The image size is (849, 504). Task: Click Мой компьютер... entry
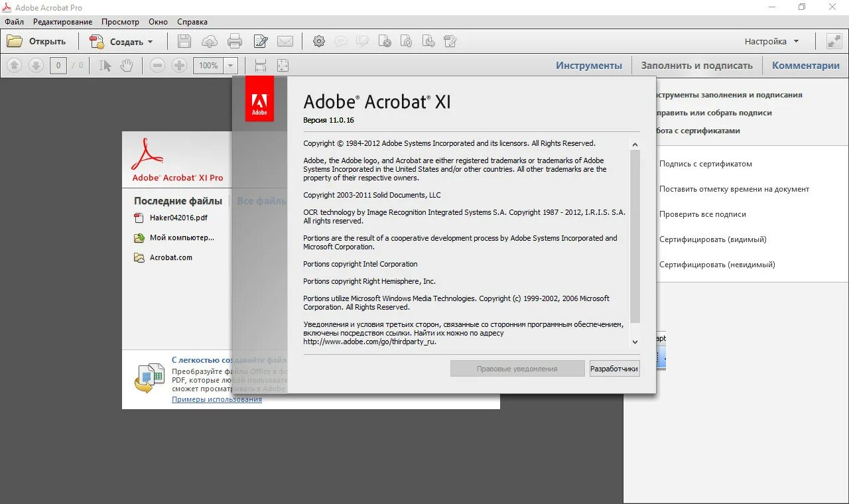174,237
